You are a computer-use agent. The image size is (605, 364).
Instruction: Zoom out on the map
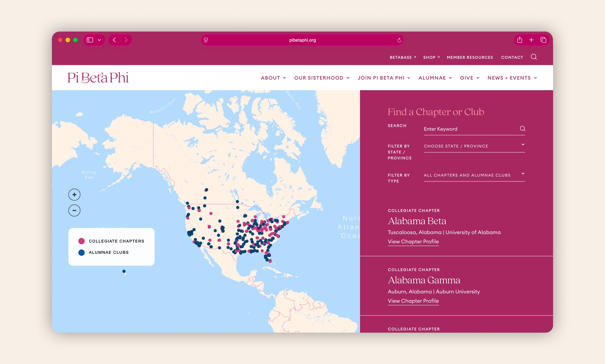(74, 210)
